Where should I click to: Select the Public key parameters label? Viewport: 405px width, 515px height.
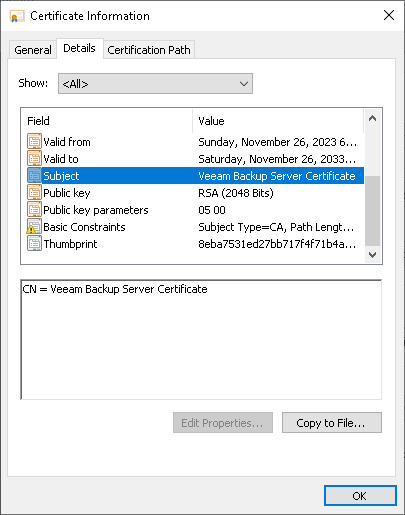click(x=96, y=210)
